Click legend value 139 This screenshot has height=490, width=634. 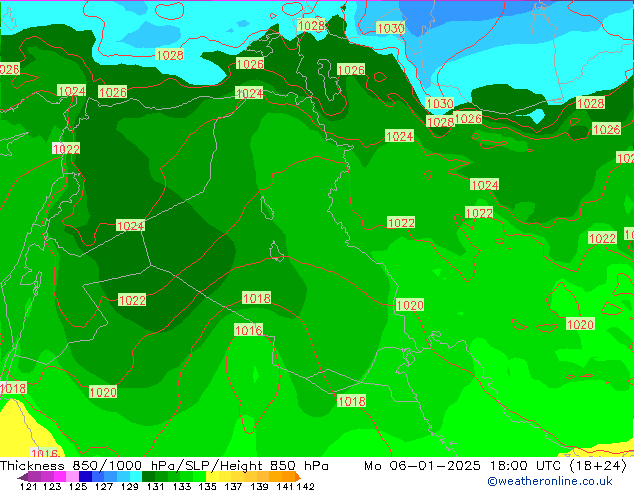pos(259,486)
